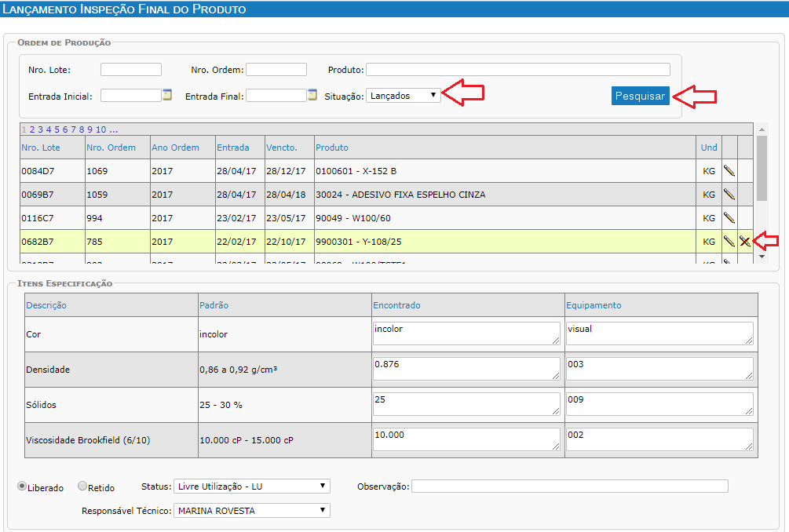The width and height of the screenshot is (789, 532).
Task: Click the Nro. Ordem input field
Action: pos(276,69)
